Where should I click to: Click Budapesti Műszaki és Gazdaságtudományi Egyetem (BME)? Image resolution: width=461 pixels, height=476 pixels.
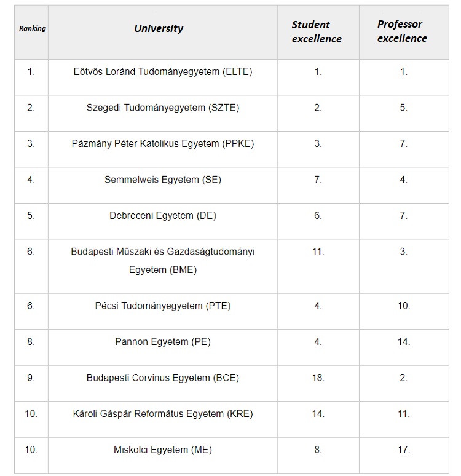pyautogui.click(x=163, y=261)
